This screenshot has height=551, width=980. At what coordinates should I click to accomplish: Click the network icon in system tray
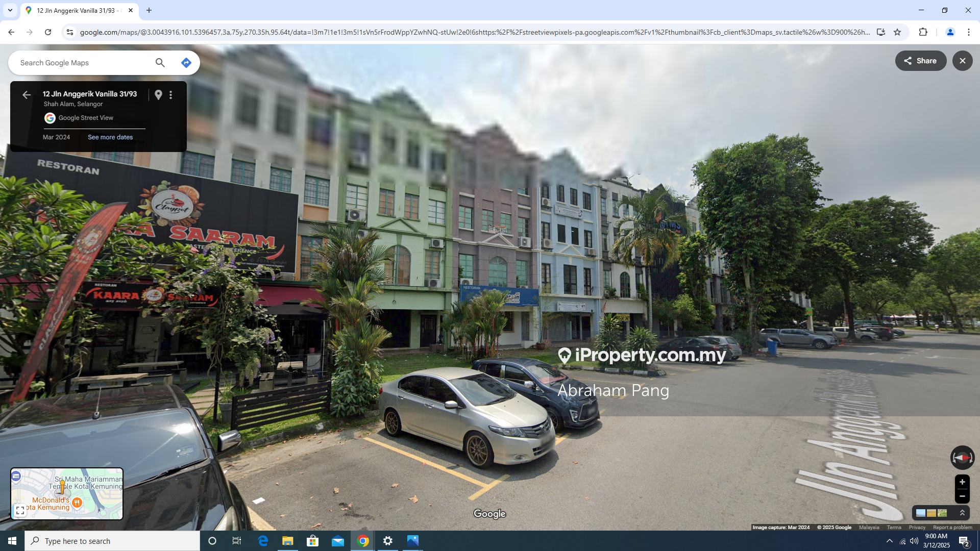point(903,541)
